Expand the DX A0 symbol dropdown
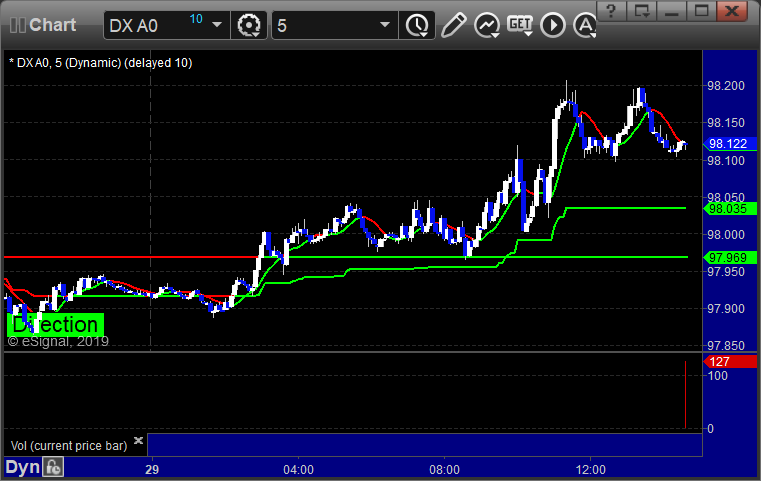Screen dimensions: 761x481 (217, 25)
